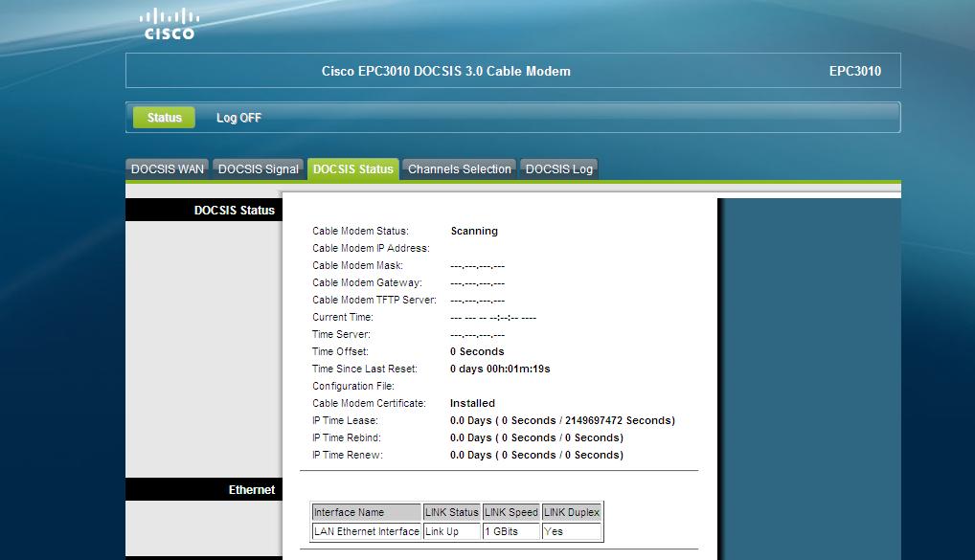Click the Configuration File label
The width and height of the screenshot is (975, 560).
353,386
